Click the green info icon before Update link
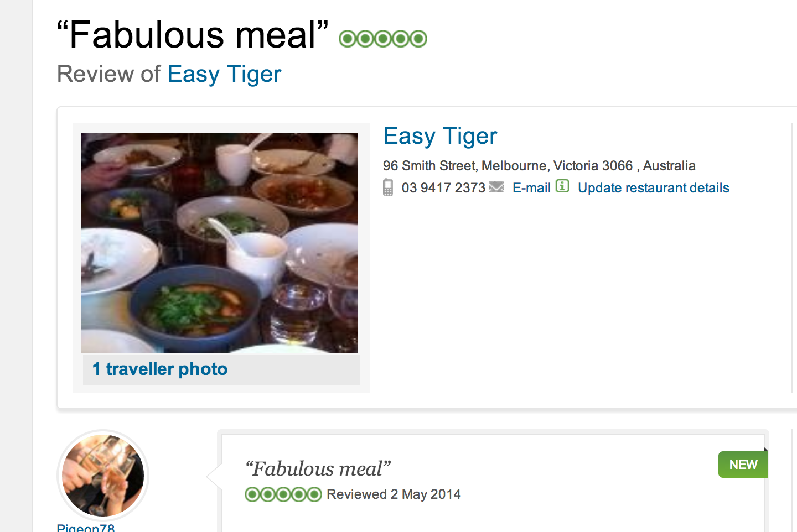797x532 pixels. 562,186
